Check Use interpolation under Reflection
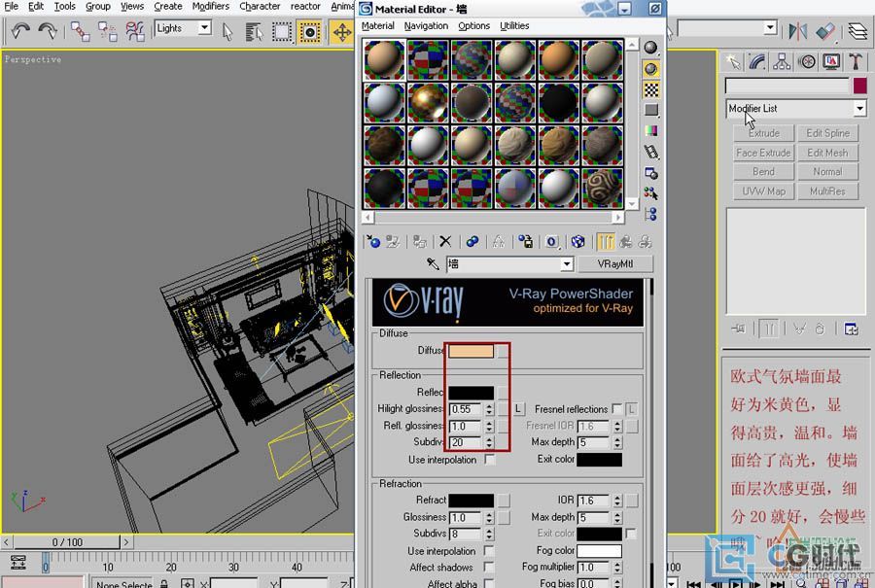This screenshot has width=875, height=588. 489,460
